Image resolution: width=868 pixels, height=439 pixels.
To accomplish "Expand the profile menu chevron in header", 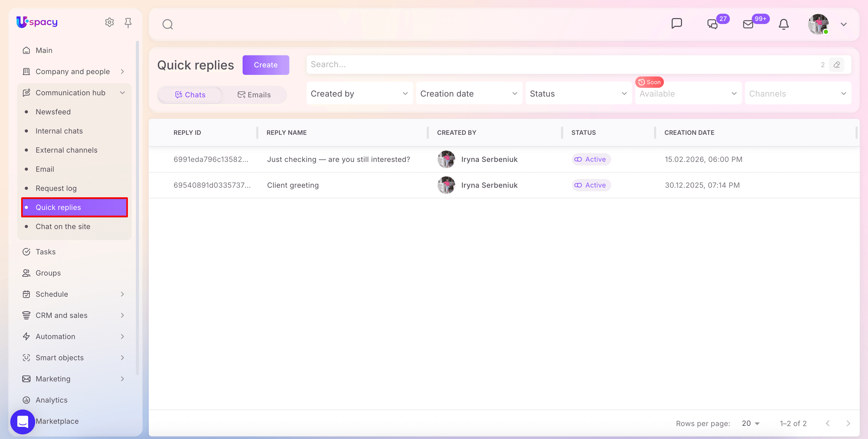I will click(844, 24).
